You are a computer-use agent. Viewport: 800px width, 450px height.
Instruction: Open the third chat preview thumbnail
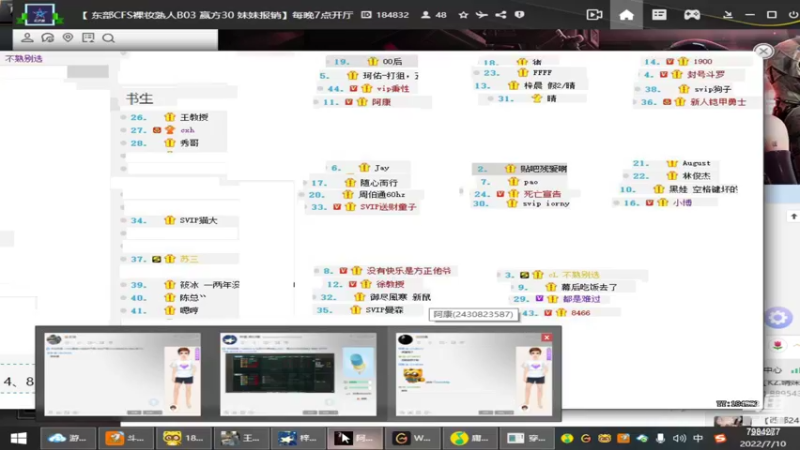click(474, 374)
